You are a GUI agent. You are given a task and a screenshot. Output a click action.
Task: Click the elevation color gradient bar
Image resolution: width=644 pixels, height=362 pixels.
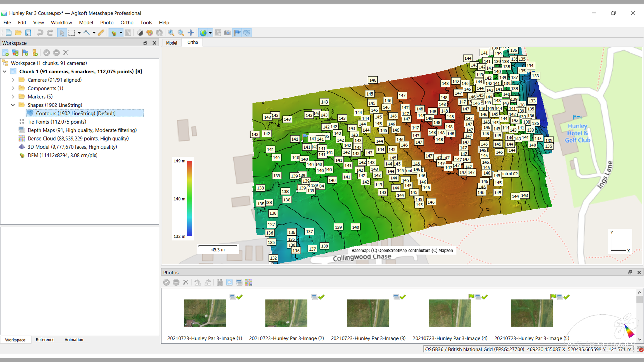(190, 198)
